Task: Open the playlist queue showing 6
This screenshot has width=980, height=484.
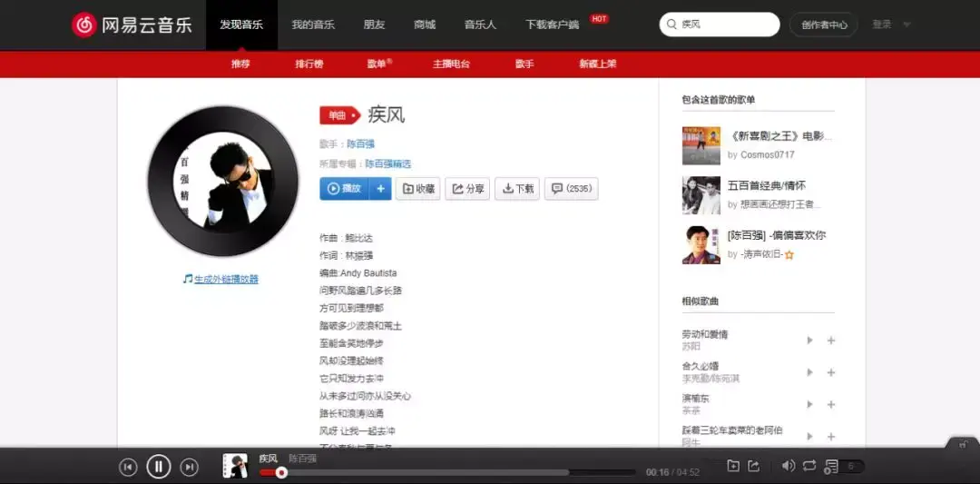Action: (845, 467)
